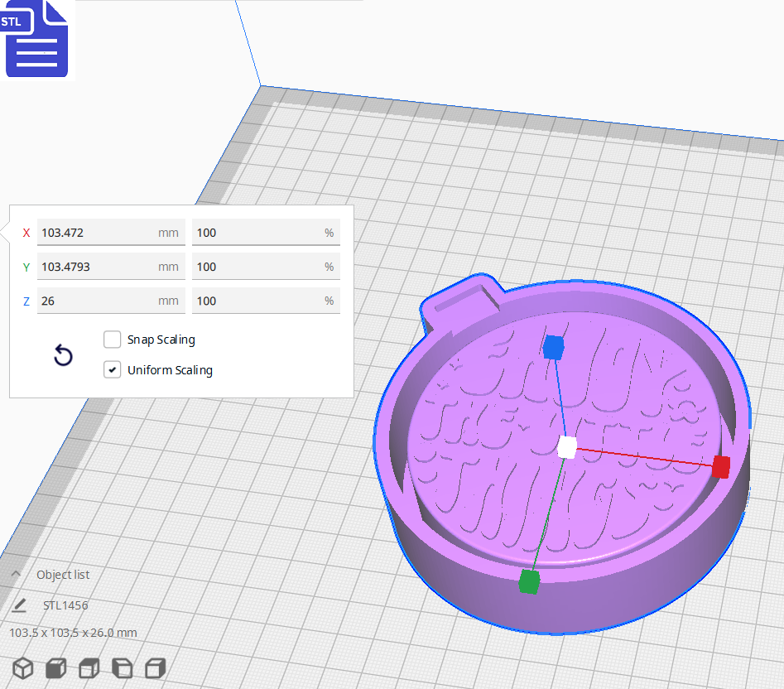Click the reset scaling circular arrow
The height and width of the screenshot is (689, 784).
point(63,354)
